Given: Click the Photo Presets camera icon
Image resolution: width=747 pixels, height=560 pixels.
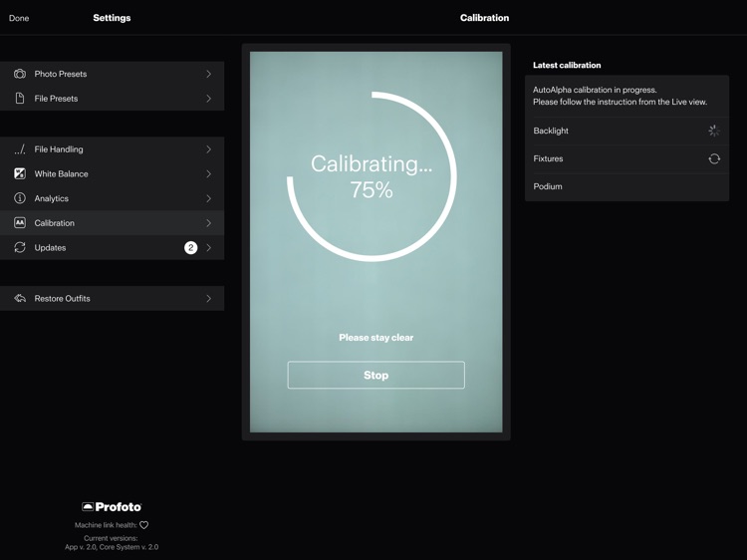Looking at the screenshot, I should coord(20,74).
